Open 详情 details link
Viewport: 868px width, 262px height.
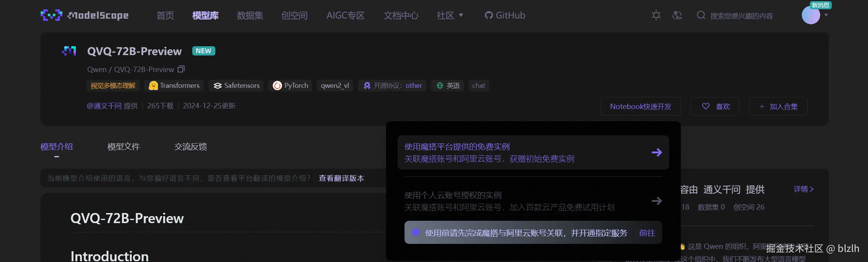pos(804,189)
